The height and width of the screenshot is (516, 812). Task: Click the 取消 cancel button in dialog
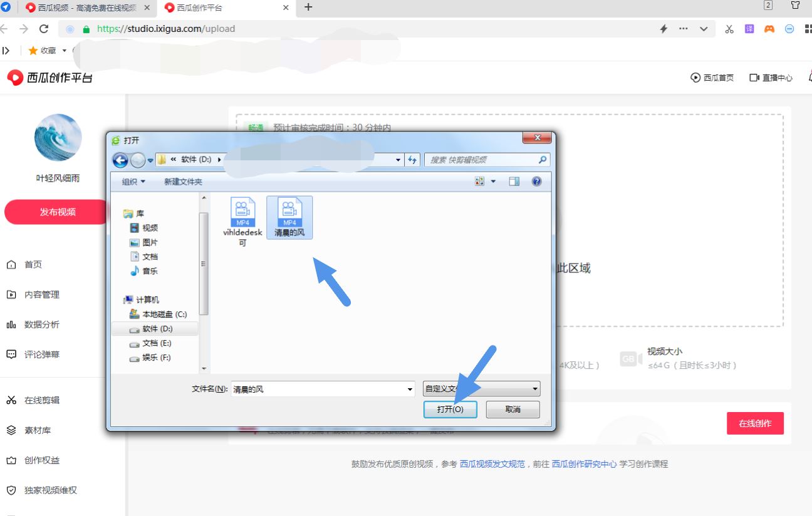pos(513,409)
